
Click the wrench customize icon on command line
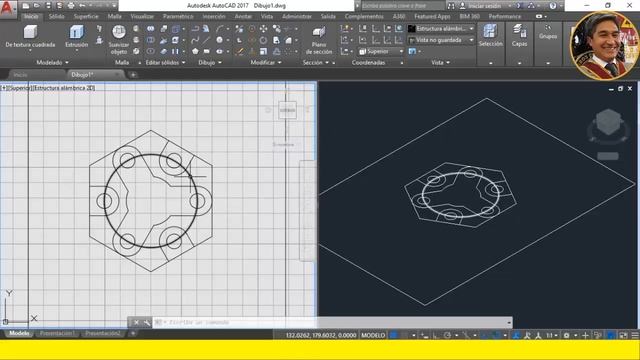pyautogui.click(x=147, y=322)
